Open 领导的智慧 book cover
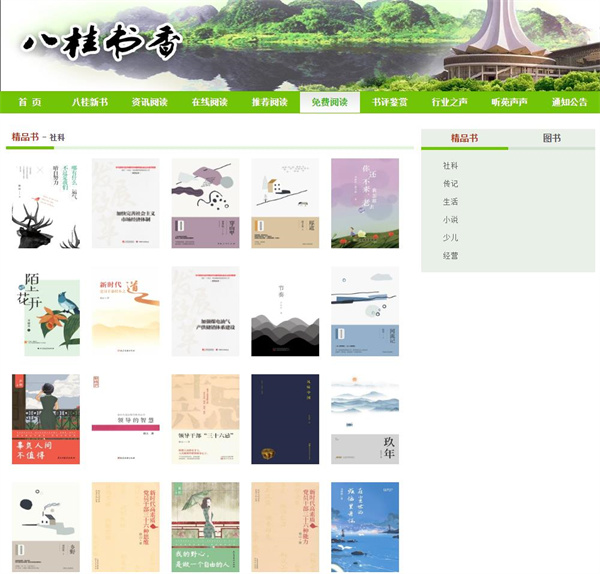Screen dimensions: 600x574 [126, 419]
